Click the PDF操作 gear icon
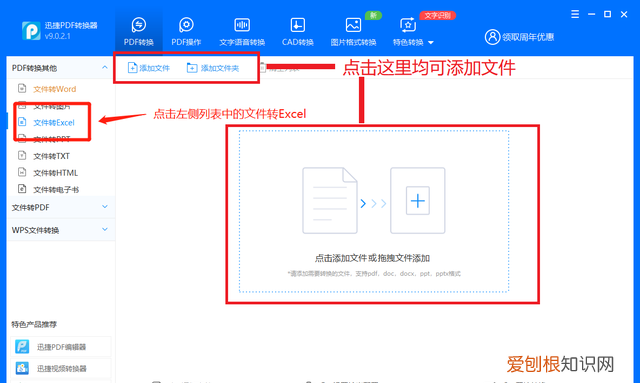 (x=186, y=25)
